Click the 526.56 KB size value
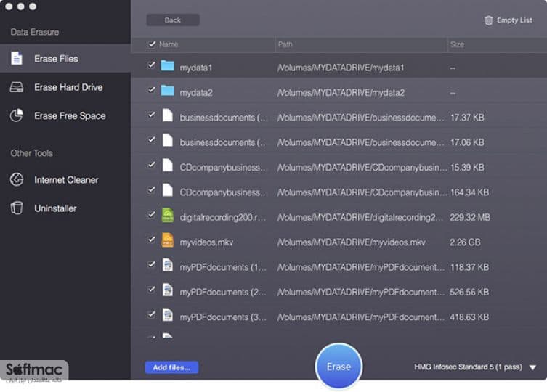The height and width of the screenshot is (392, 547). [x=469, y=293]
